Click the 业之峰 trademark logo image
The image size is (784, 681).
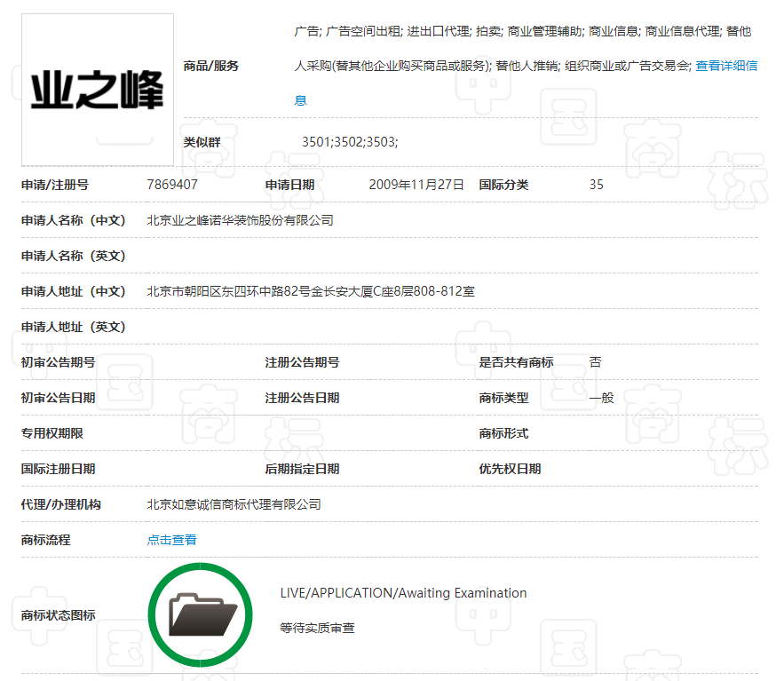(98, 90)
